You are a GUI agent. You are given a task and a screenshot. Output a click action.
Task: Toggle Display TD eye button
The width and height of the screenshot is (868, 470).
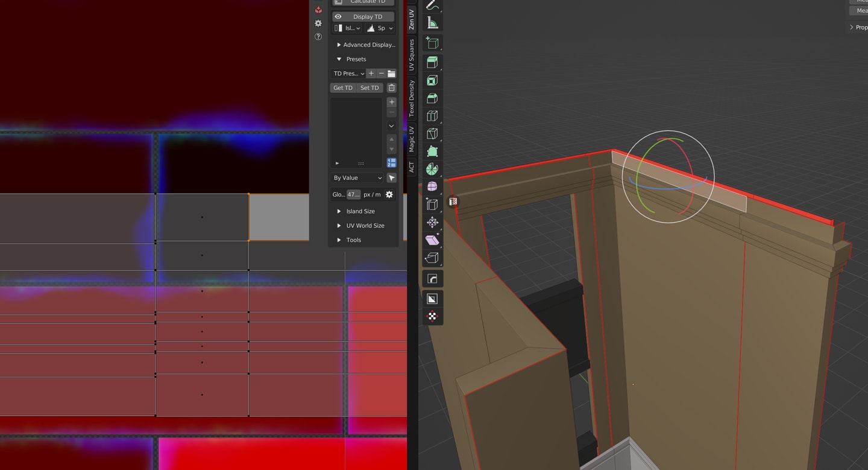(x=338, y=17)
